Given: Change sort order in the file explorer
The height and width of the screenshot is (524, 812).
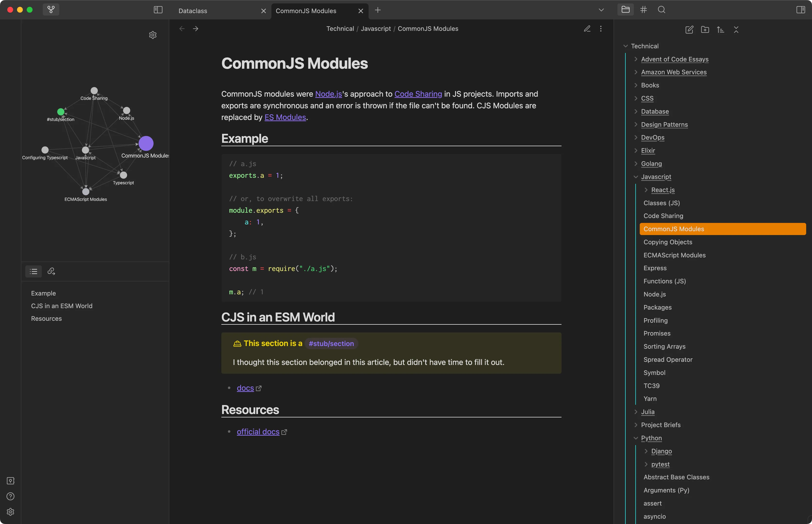Looking at the screenshot, I should coord(720,30).
